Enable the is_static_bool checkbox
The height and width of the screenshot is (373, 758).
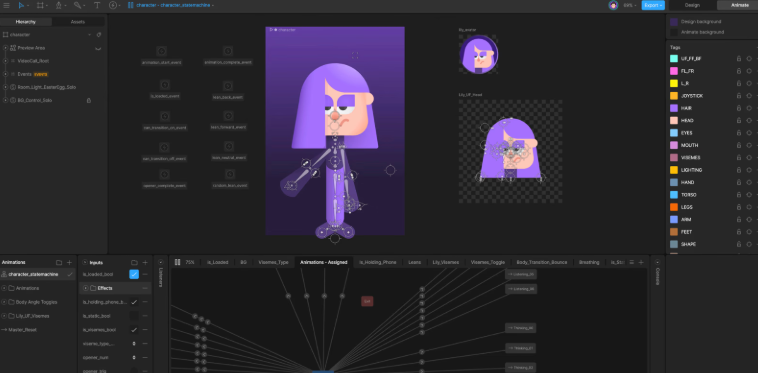[134, 316]
